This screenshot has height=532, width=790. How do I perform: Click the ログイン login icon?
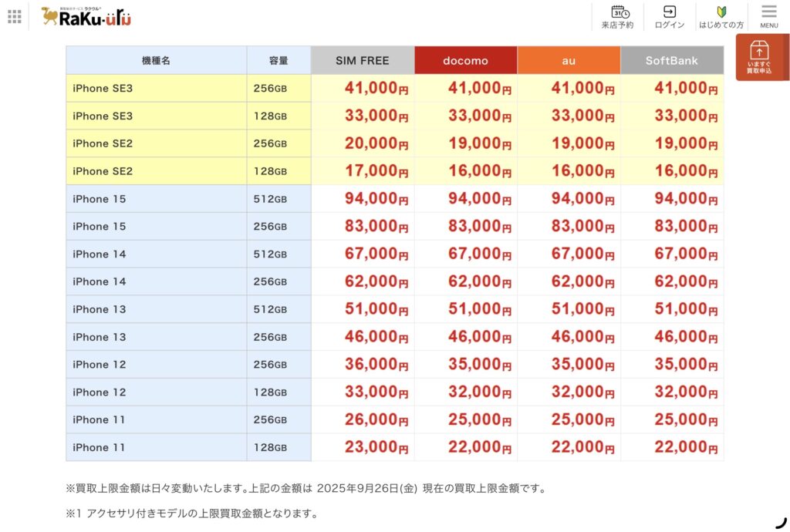tap(669, 16)
